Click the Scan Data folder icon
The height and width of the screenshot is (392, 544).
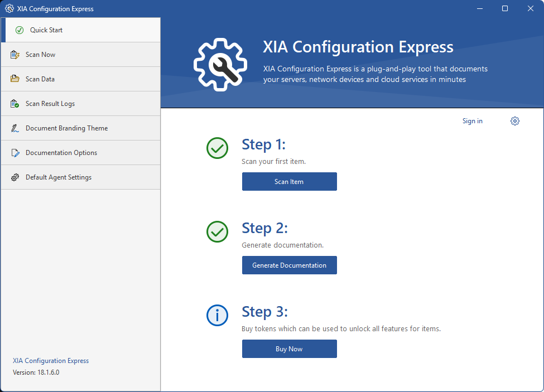click(15, 79)
